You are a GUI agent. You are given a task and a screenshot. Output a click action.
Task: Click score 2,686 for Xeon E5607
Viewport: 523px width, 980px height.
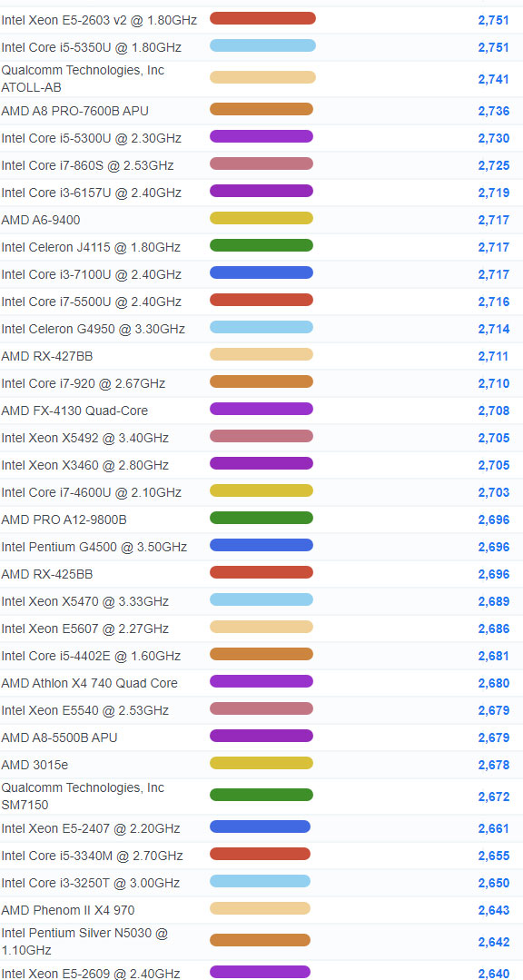pos(494,629)
